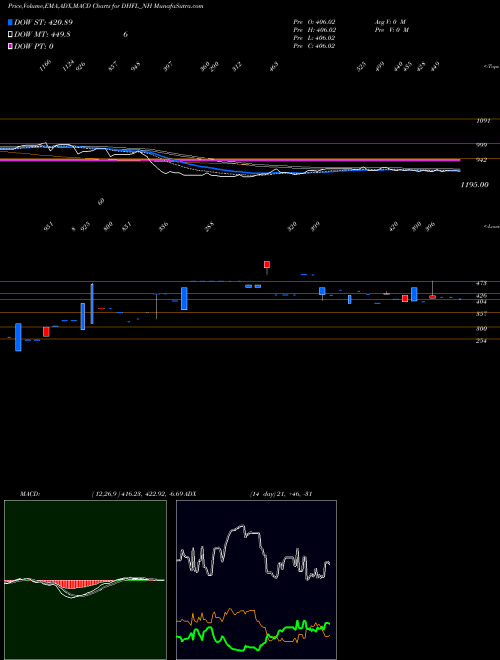Select the DOW MT value label
The height and width of the screenshot is (660, 500).
[42, 35]
